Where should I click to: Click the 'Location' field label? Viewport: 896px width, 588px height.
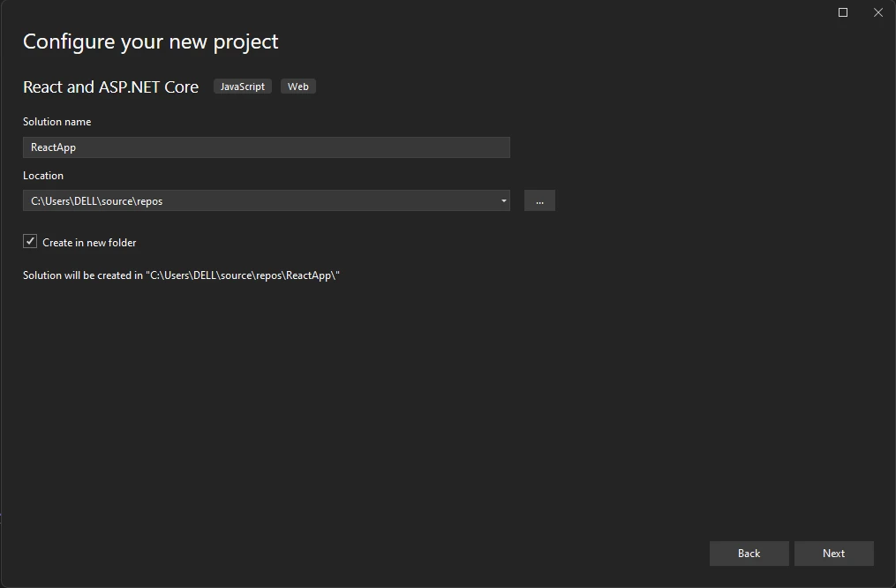pyautogui.click(x=43, y=176)
